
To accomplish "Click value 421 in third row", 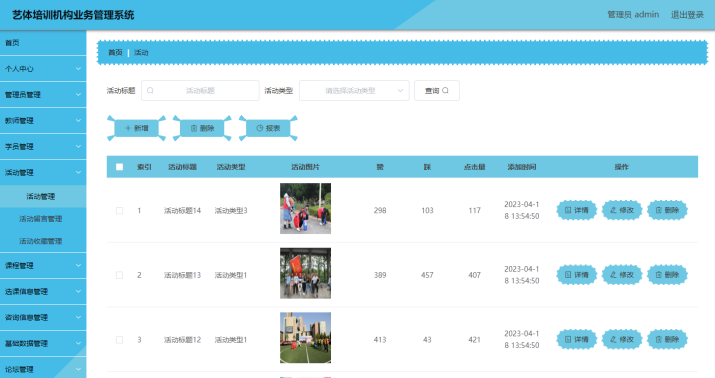I will click(x=475, y=340).
